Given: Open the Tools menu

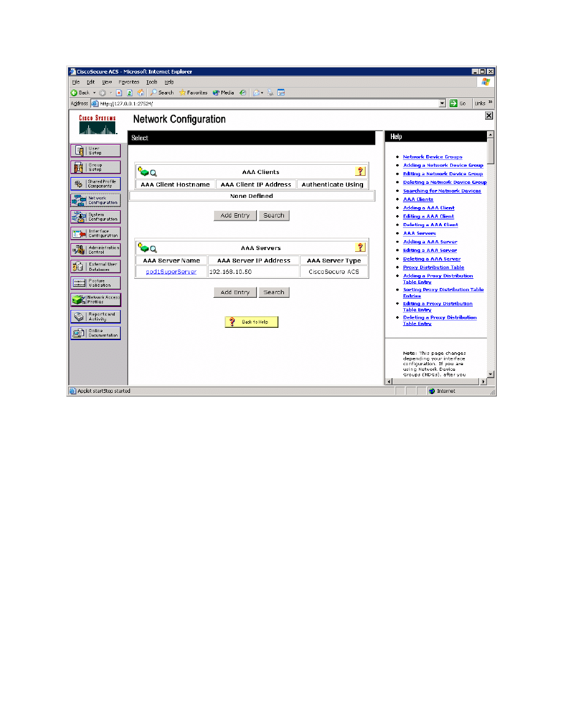Looking at the screenshot, I should point(151,82).
